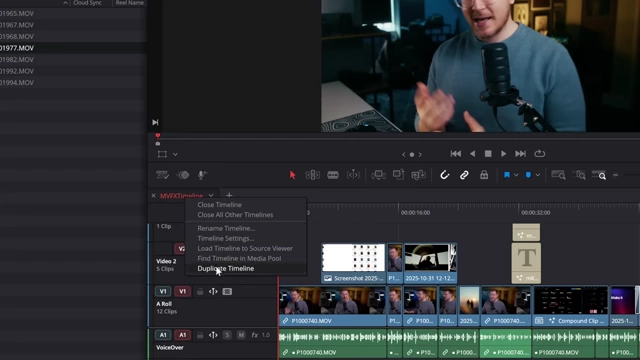Open Timeline Settings... from context menu
The height and width of the screenshot is (360, 640).
(226, 238)
